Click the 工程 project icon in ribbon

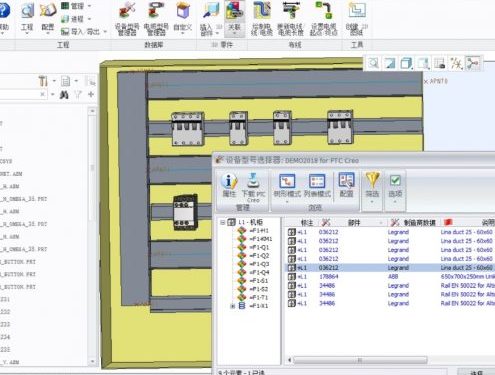click(27, 18)
